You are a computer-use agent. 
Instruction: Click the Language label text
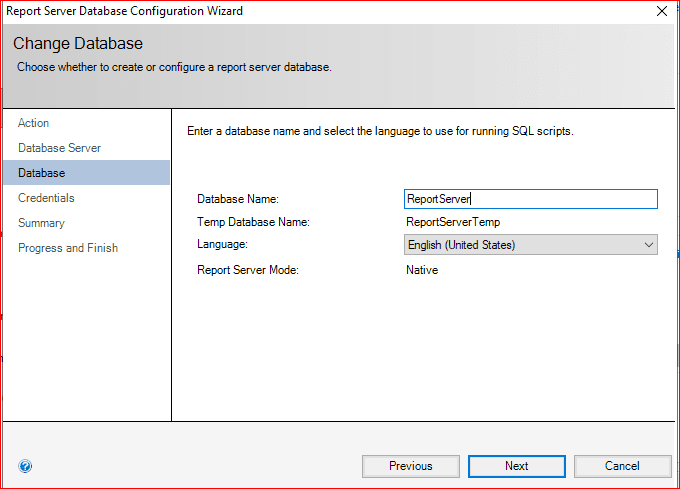click(x=223, y=244)
